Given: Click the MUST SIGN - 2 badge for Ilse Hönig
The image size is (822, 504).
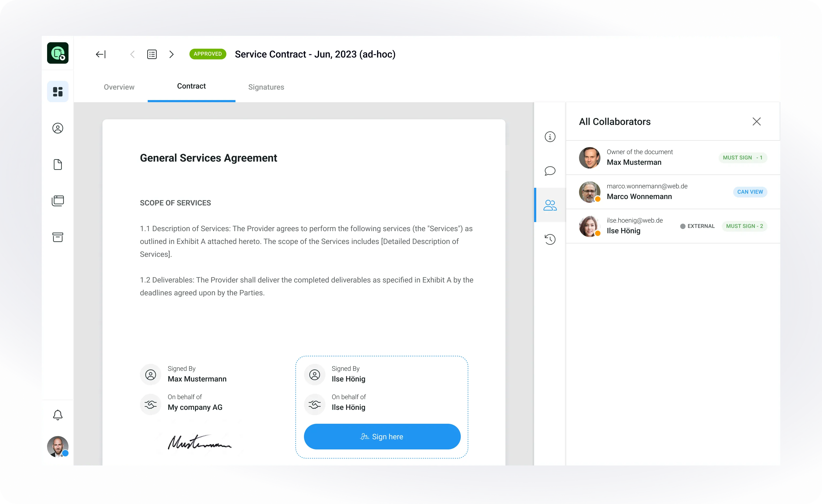Looking at the screenshot, I should (744, 226).
